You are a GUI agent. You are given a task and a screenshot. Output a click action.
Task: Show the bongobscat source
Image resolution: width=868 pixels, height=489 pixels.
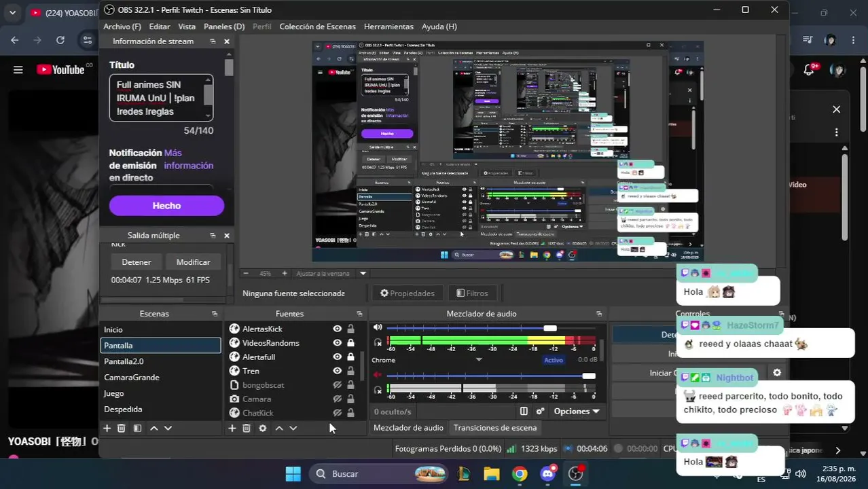tap(337, 385)
